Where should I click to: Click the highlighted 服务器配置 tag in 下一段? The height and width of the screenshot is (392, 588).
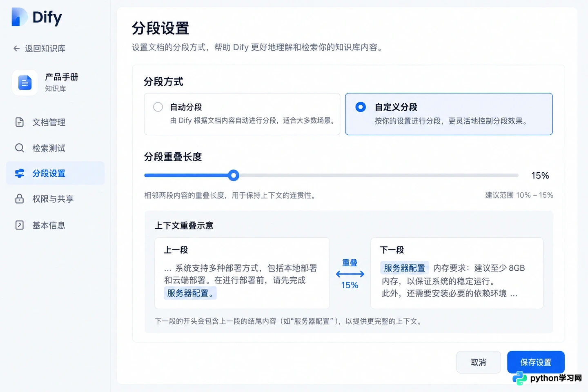(405, 268)
